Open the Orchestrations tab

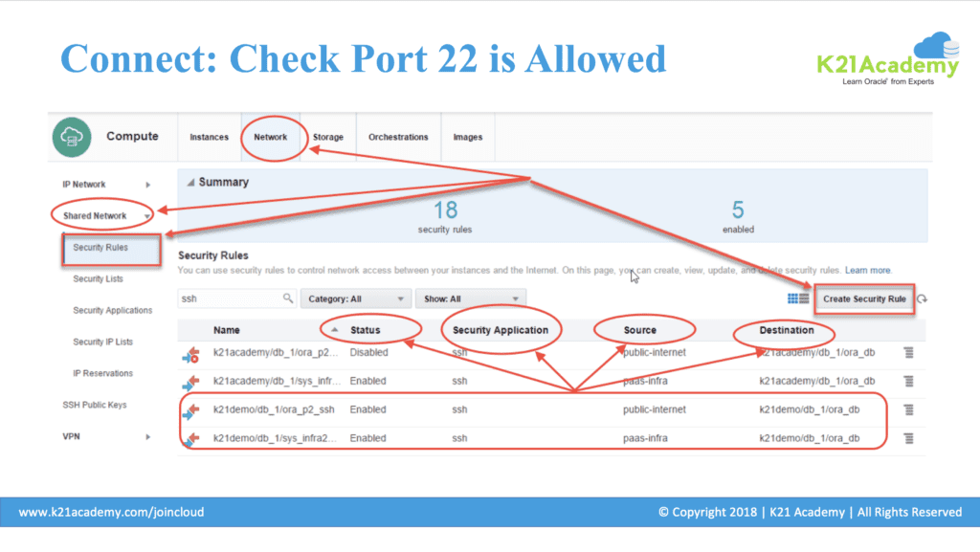(398, 137)
